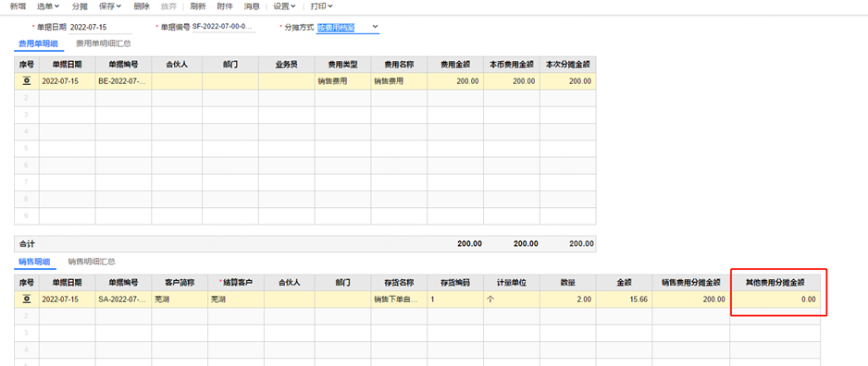
Task: Click the 客户简称 cell 芜湖
Action: tap(180, 299)
